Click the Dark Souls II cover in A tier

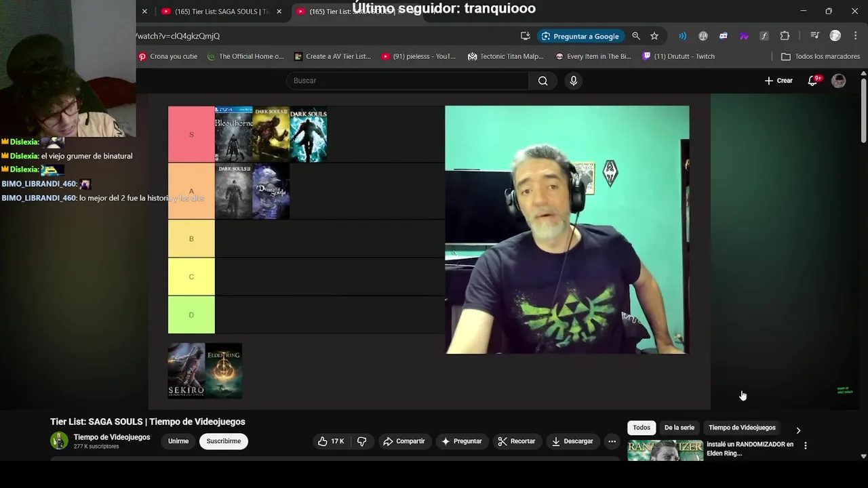(x=234, y=191)
